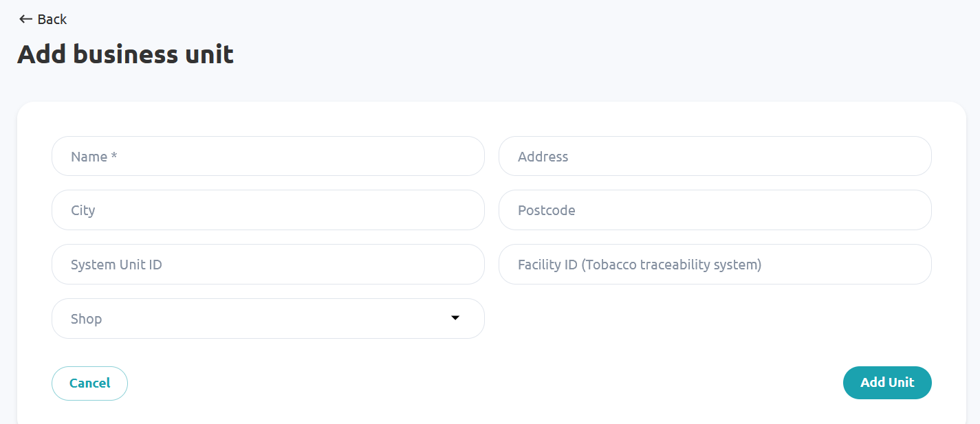Click the "City" placeholder word
The image size is (980, 424).
(x=83, y=210)
